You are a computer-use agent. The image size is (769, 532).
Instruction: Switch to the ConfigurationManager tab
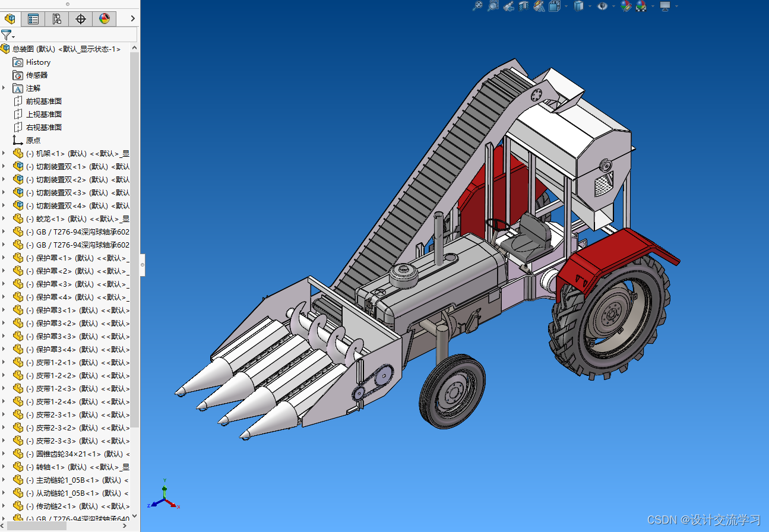tap(56, 19)
